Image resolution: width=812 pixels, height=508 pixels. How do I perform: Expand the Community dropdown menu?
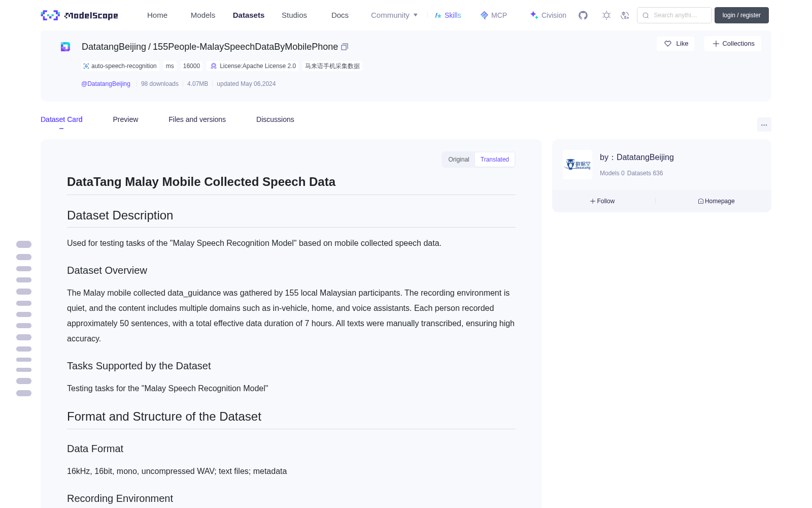(x=394, y=15)
